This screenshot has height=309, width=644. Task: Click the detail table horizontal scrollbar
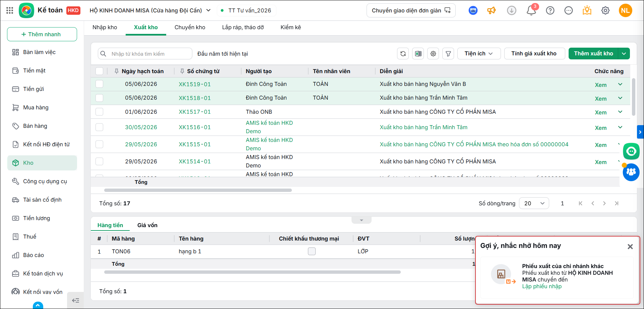(252, 272)
